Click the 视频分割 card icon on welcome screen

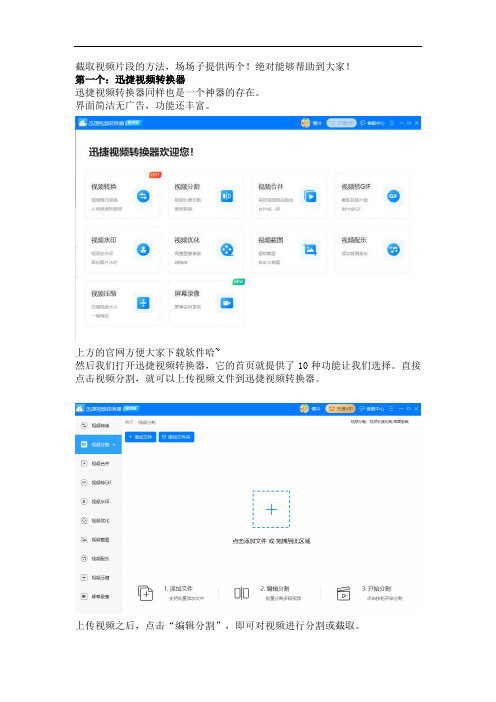[227, 196]
